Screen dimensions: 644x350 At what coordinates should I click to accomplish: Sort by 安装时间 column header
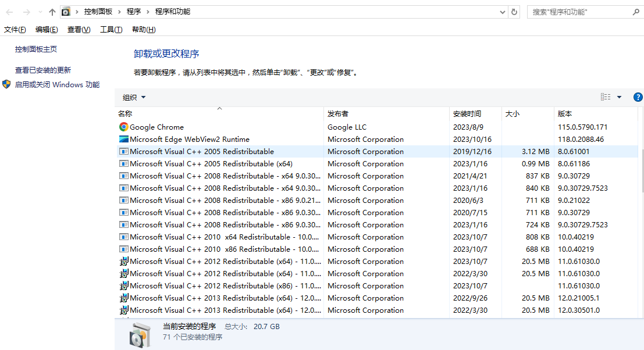pyautogui.click(x=476, y=113)
